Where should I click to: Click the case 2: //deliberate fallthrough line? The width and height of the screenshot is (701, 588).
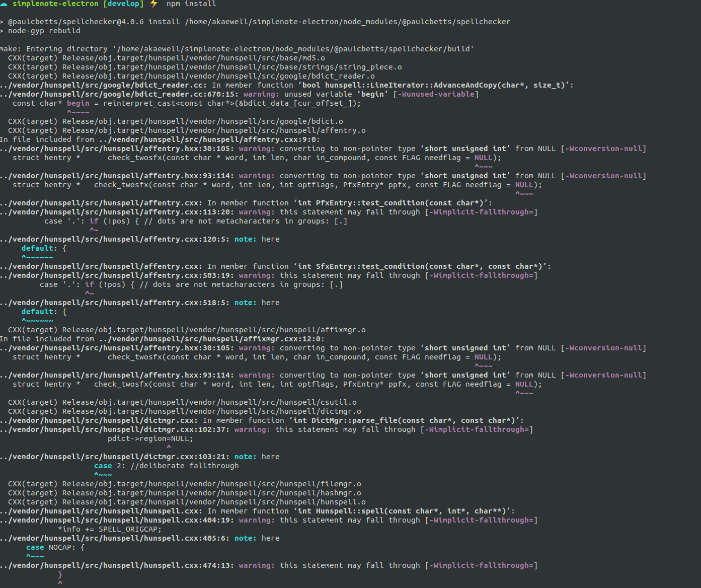[x=166, y=465]
